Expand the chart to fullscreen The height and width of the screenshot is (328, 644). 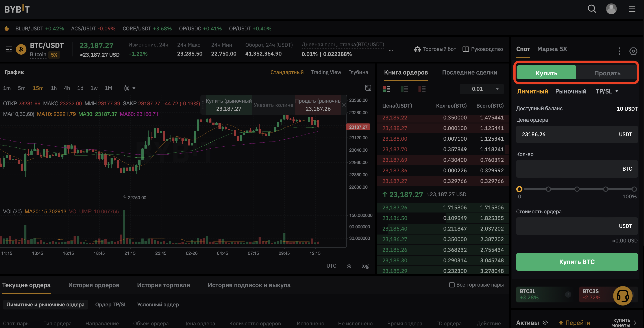368,88
